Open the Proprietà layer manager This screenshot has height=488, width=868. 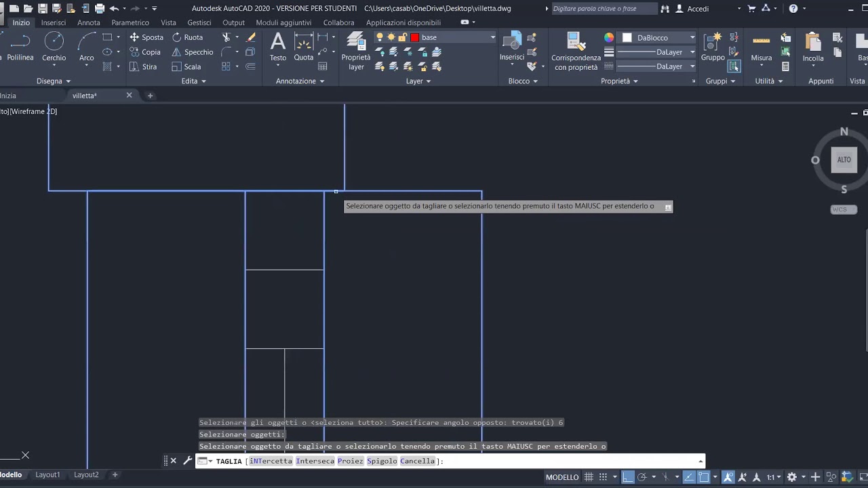pyautogui.click(x=356, y=51)
